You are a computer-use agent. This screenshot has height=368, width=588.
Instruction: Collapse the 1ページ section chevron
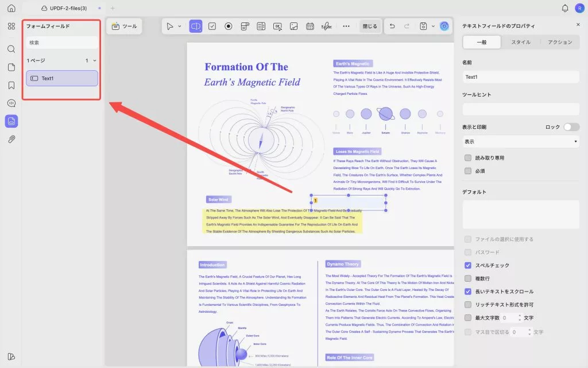pyautogui.click(x=95, y=60)
